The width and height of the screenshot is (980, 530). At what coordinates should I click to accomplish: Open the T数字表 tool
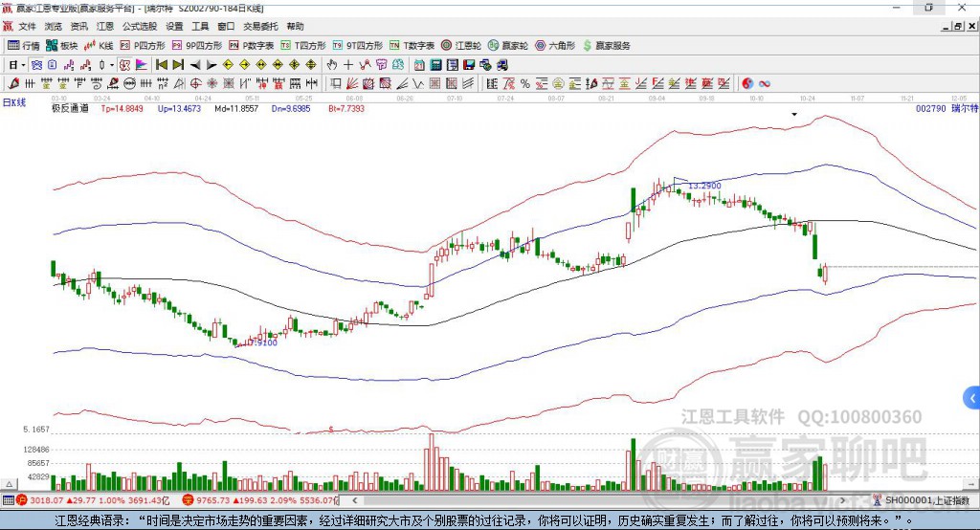412,46
